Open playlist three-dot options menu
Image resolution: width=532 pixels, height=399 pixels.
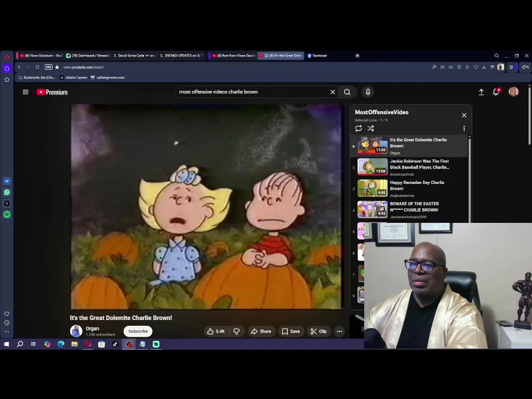point(464,128)
